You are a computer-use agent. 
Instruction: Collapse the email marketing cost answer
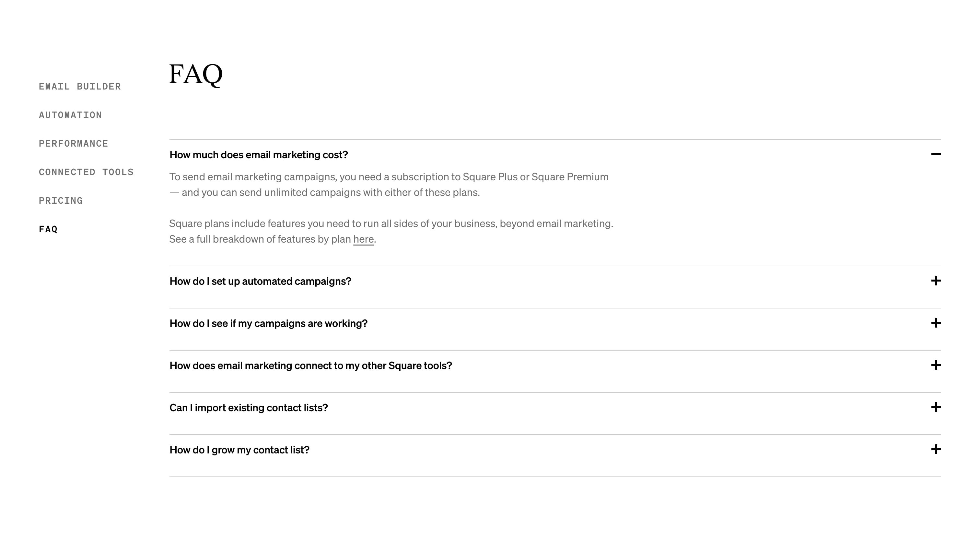click(936, 155)
